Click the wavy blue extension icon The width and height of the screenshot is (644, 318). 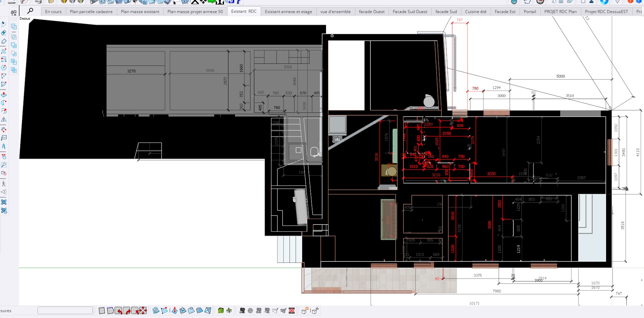pos(4,202)
